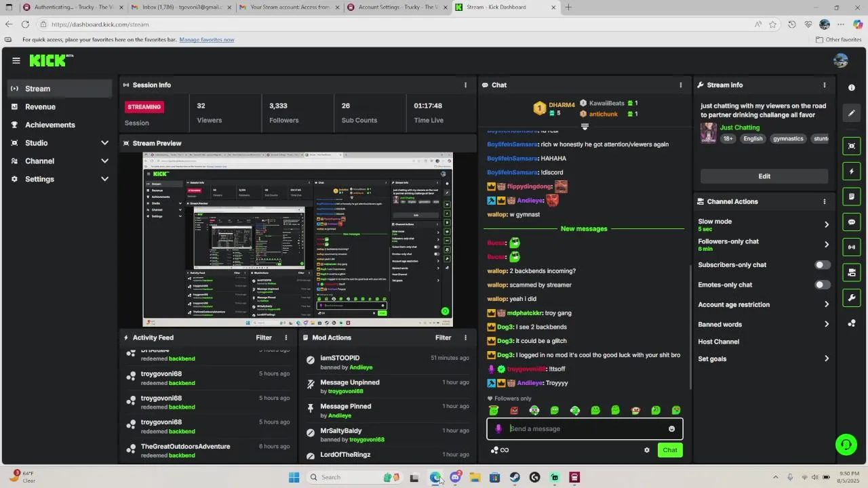868x488 pixels.
Task: Click the channel points infinity icon below chat
Action: 500,450
